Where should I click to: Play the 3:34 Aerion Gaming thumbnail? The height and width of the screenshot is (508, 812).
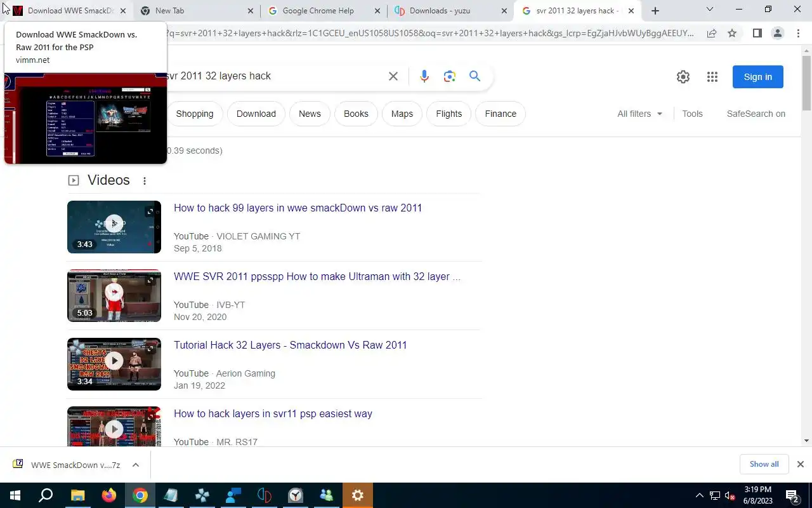pyautogui.click(x=114, y=364)
